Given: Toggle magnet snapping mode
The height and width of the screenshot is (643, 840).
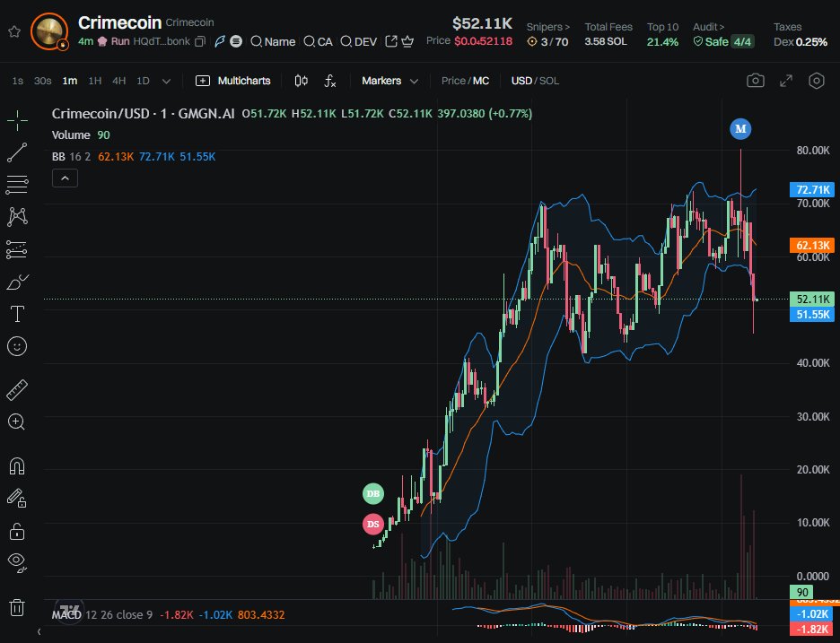Looking at the screenshot, I should [17, 466].
